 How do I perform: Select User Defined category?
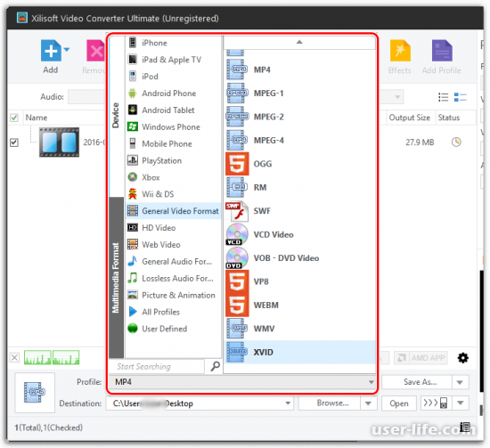174,329
